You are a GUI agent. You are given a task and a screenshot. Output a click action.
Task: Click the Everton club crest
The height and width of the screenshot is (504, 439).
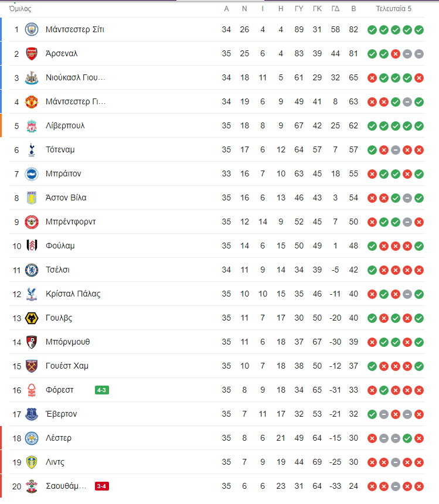point(32,414)
